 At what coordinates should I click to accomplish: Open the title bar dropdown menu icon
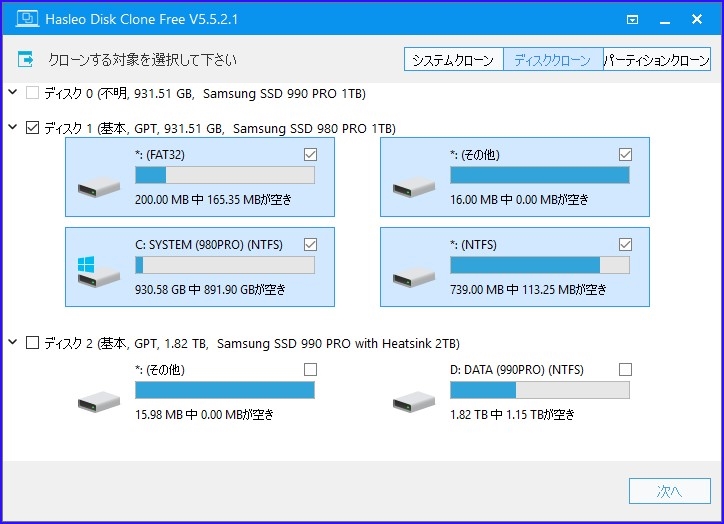pos(632,19)
